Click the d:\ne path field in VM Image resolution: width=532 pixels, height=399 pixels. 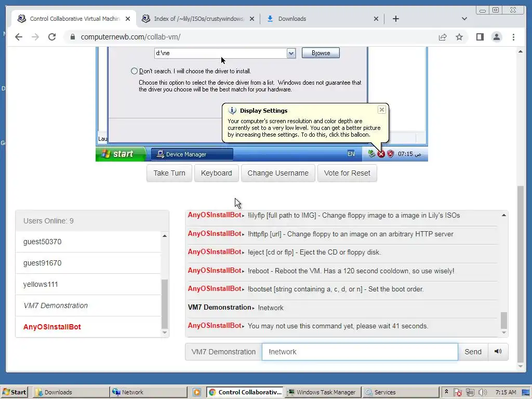[x=221, y=54]
